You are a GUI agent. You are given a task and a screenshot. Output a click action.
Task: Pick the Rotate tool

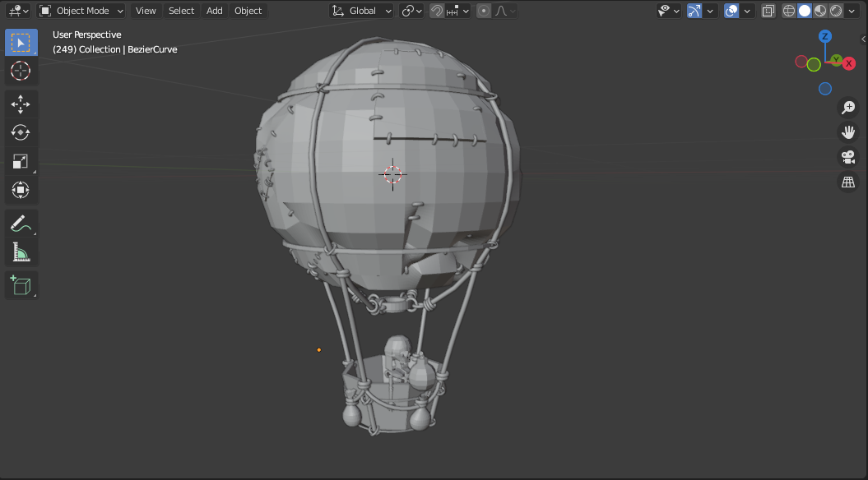click(x=21, y=132)
